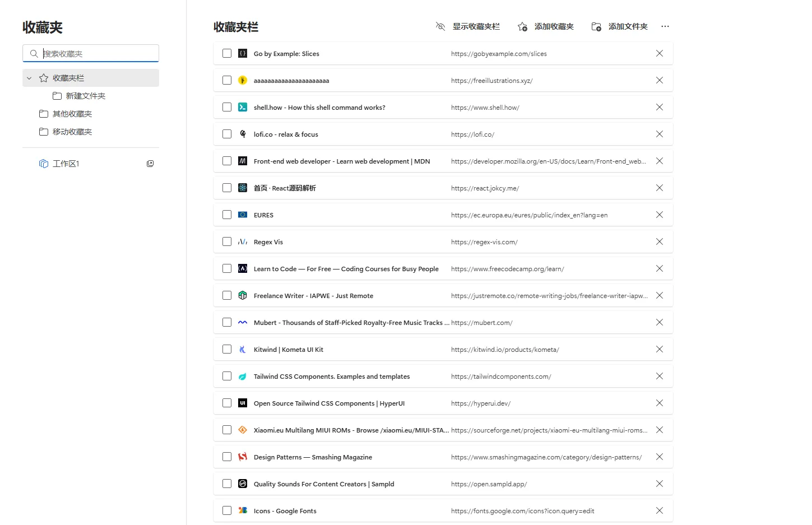The height and width of the screenshot is (525, 812).
Task: Check the Go by Example: Slices checkbox
Action: [x=227, y=53]
